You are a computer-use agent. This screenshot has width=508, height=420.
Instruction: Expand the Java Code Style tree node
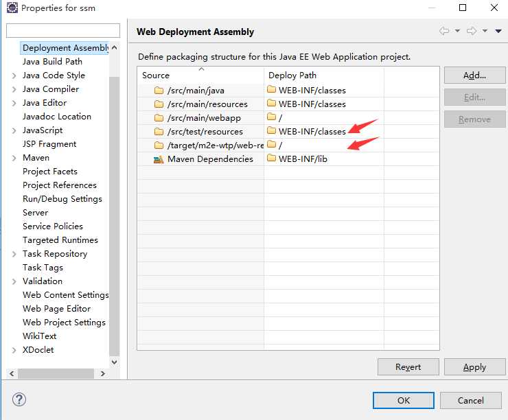pos(14,75)
